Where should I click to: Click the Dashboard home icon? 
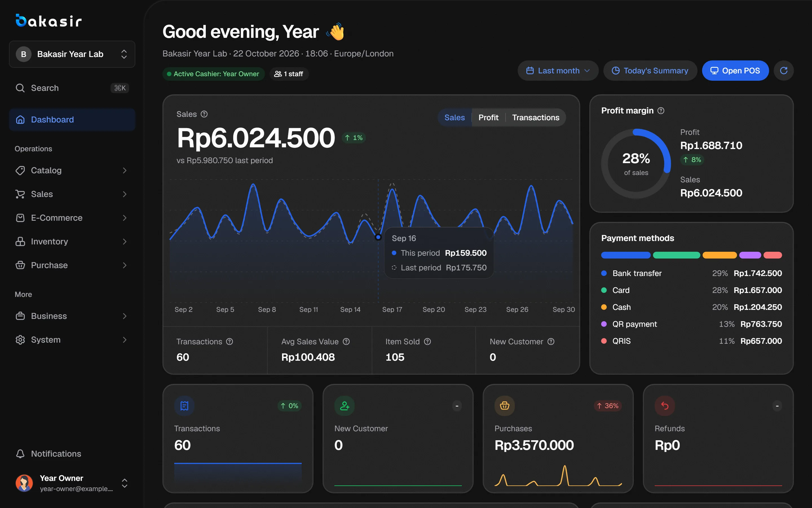[x=20, y=120]
